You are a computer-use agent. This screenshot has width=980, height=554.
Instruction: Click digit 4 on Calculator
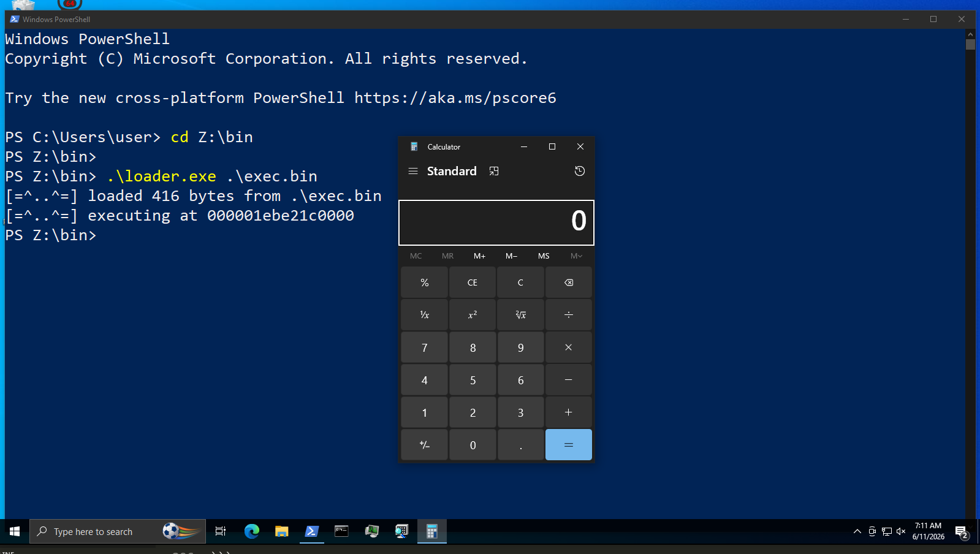425,380
